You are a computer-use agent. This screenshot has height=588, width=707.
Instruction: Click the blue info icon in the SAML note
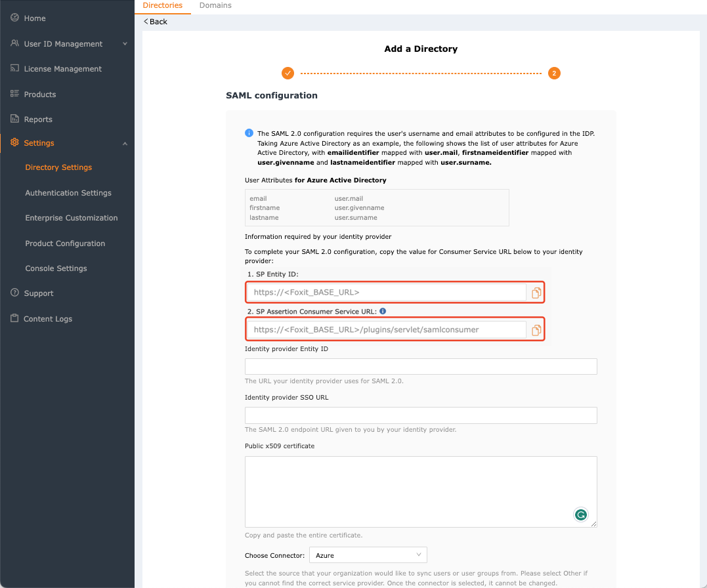click(x=249, y=133)
